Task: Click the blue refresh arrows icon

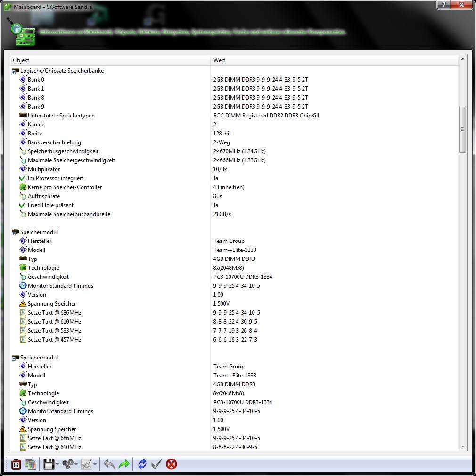Action: tap(142, 464)
